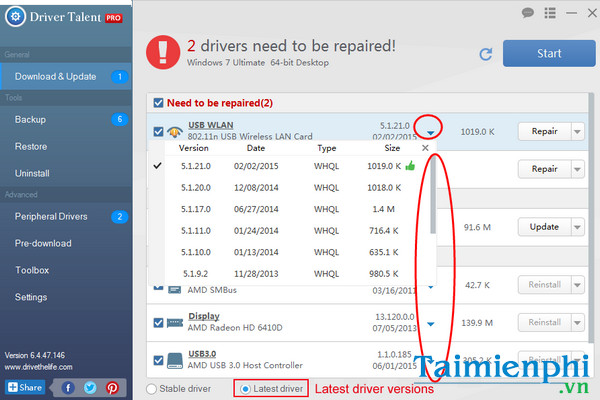Image resolution: width=600 pixels, height=400 pixels.
Task: Uncheck the USB3.0 driver checkbox
Action: pyautogui.click(x=158, y=361)
